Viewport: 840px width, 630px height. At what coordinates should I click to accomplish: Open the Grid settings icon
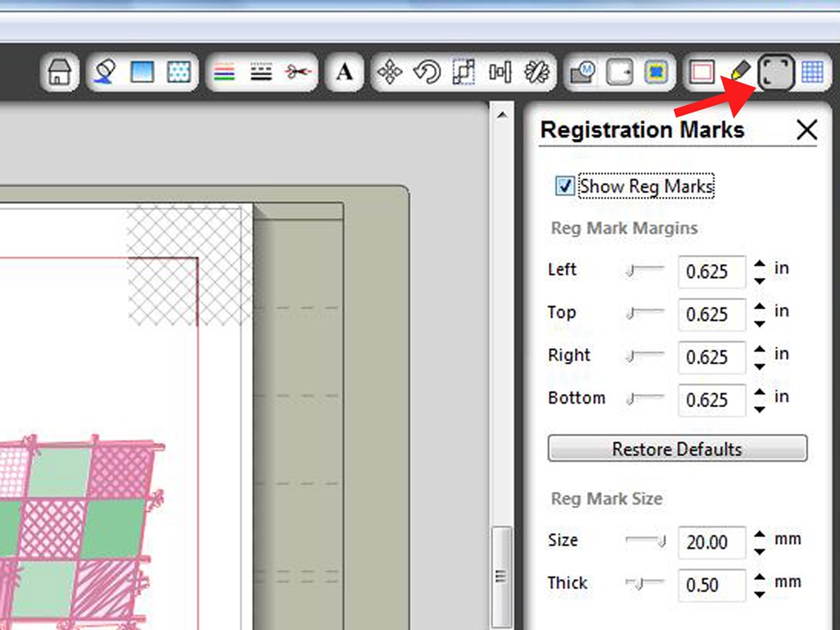click(x=812, y=72)
